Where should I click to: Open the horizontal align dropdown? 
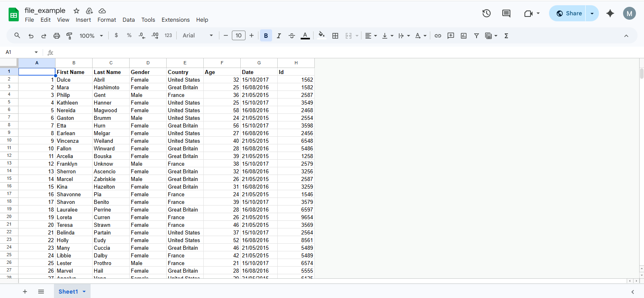pos(371,36)
